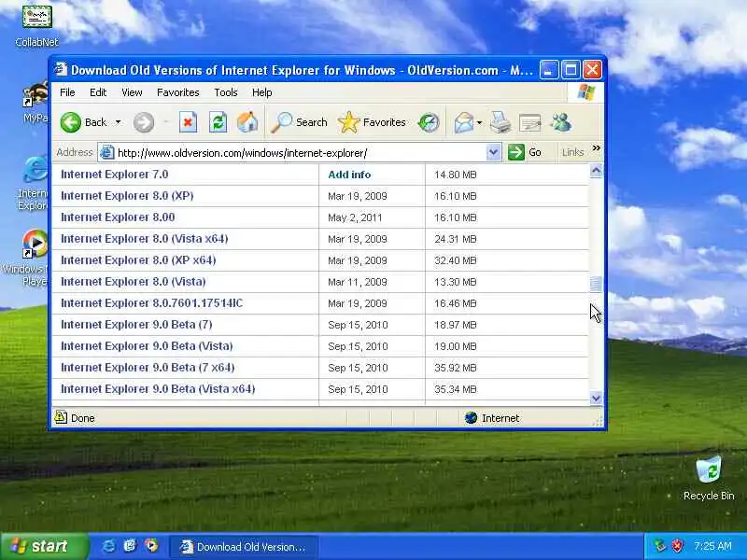Click the scrollbar down arrow
This screenshot has height=560, width=747.
pyautogui.click(x=596, y=398)
